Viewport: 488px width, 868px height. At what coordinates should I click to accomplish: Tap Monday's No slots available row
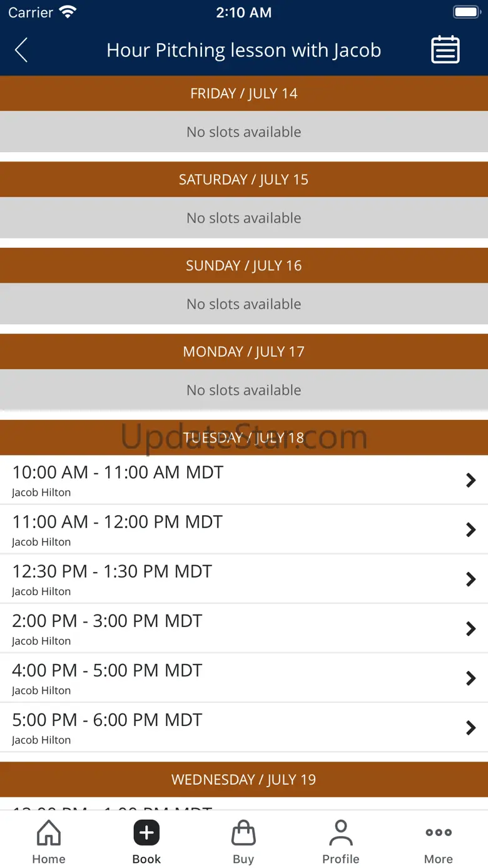pyautogui.click(x=244, y=390)
